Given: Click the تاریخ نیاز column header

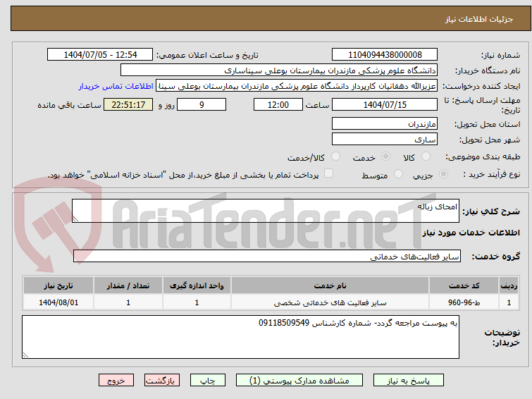Looking at the screenshot, I should point(58,286).
